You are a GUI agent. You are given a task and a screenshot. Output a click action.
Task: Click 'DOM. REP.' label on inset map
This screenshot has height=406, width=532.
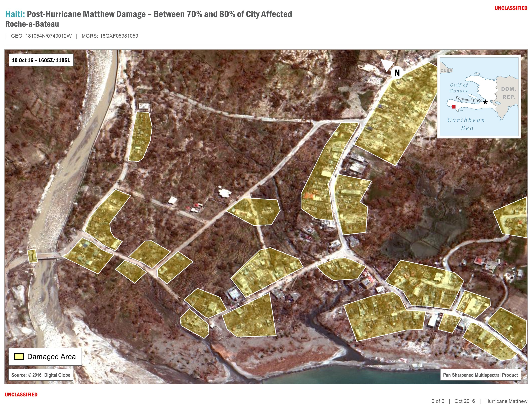click(x=509, y=93)
